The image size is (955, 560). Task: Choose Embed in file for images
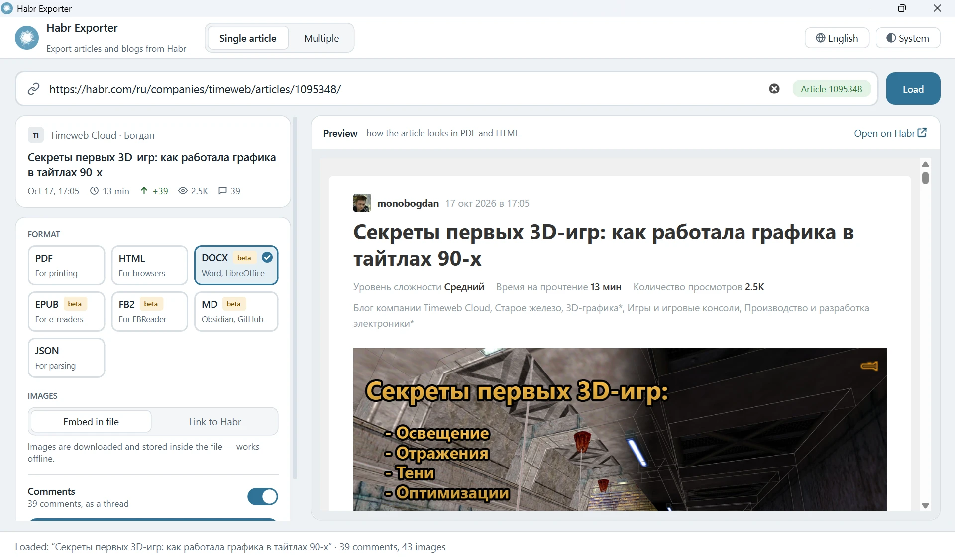pos(91,422)
